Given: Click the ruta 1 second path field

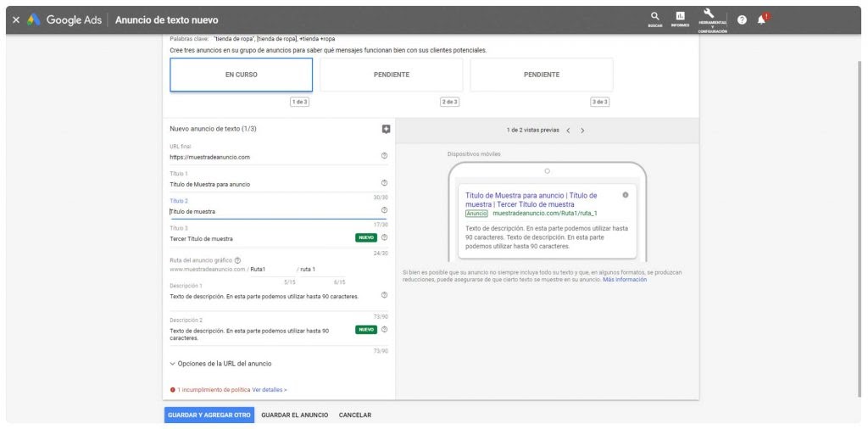Looking at the screenshot, I should pyautogui.click(x=323, y=270).
